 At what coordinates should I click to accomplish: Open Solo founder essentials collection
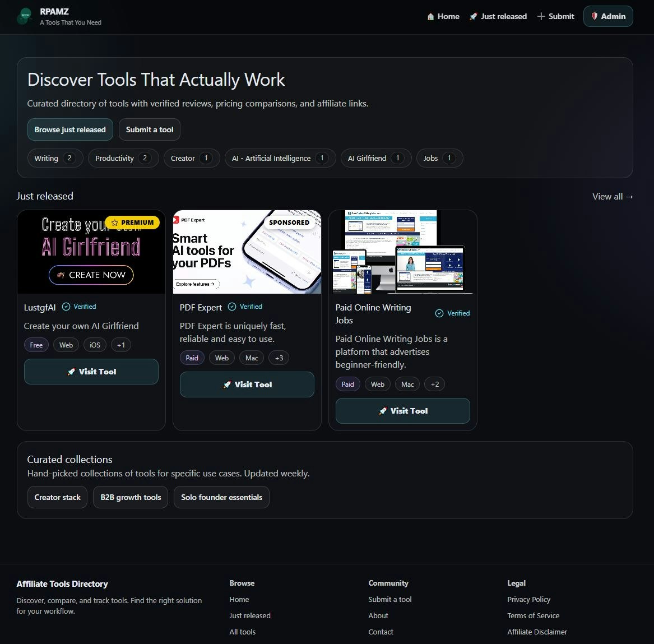pos(221,497)
